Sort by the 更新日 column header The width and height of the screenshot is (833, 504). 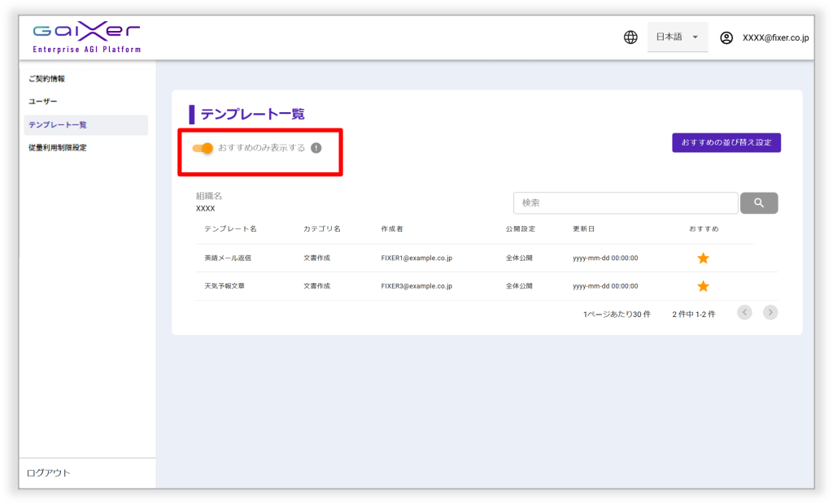pos(584,229)
